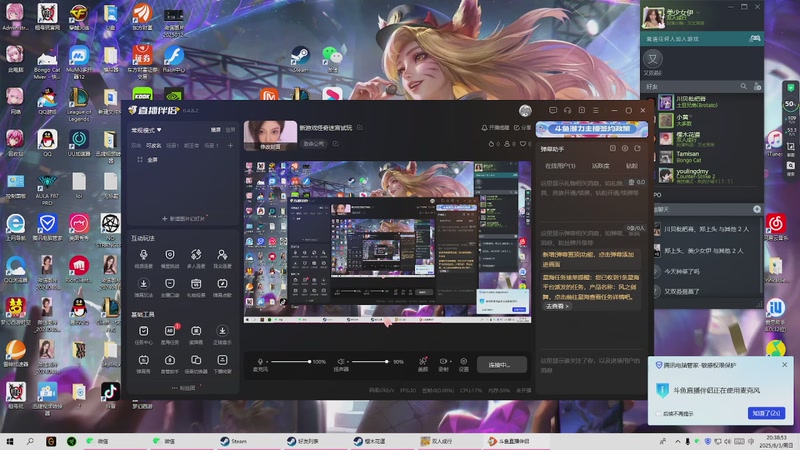Screen dimensions: 800x450
Task: Select the 在线用户(1) tab
Action: pyautogui.click(x=560, y=166)
